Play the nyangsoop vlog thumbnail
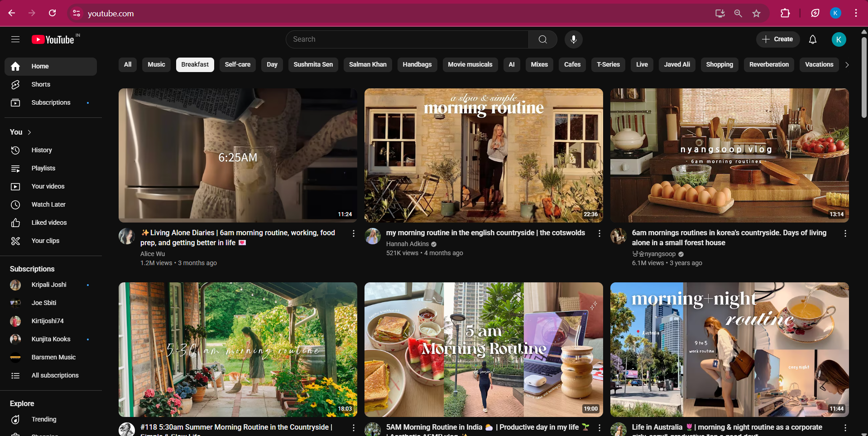Image resolution: width=868 pixels, height=436 pixels. coord(729,155)
